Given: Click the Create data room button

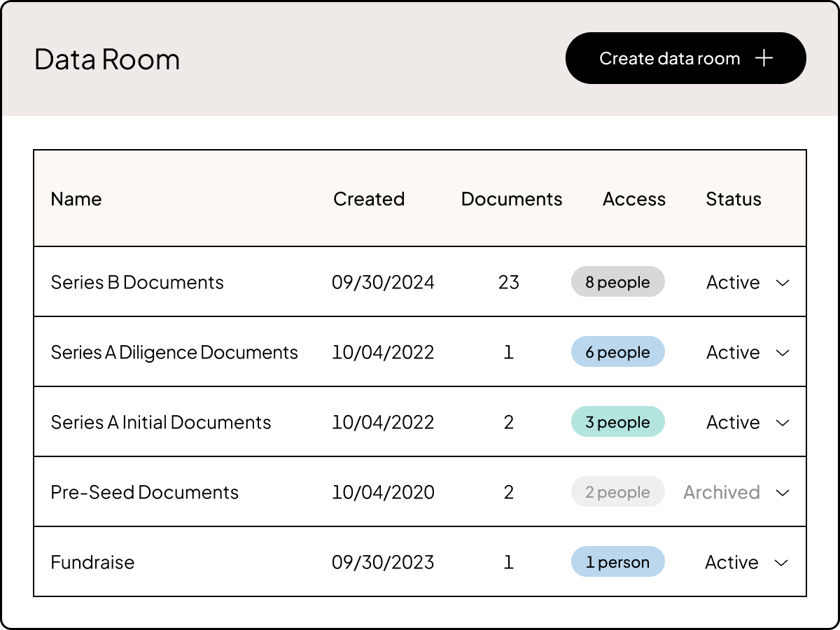Looking at the screenshot, I should (685, 58).
